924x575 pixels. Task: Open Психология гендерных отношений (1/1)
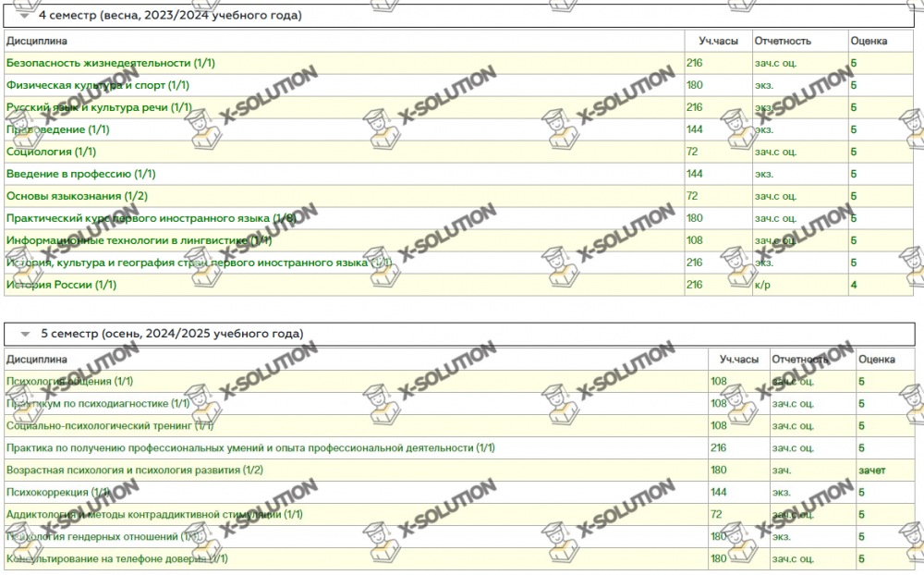coord(103,537)
